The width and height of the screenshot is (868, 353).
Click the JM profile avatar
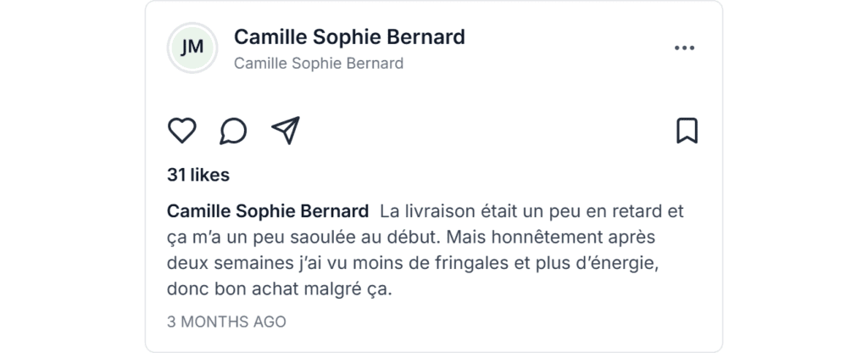click(192, 48)
